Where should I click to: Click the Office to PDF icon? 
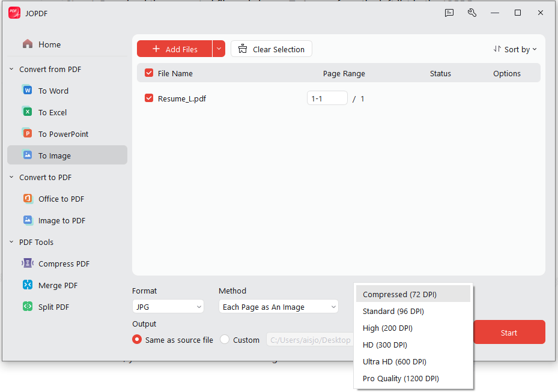(28, 199)
